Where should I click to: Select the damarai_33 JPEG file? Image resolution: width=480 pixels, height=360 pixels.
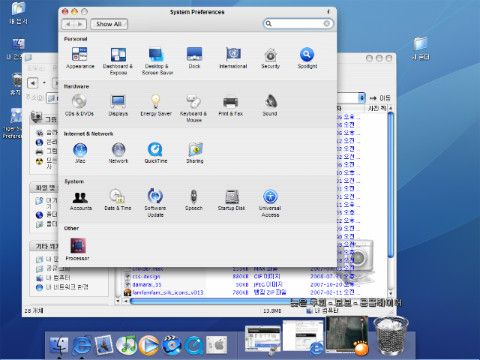147,285
